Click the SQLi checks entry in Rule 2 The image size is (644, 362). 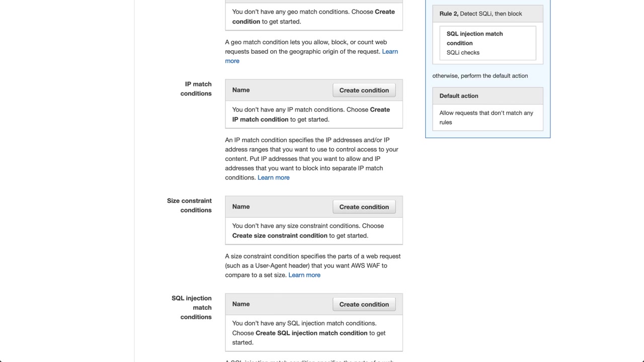[x=463, y=52]
